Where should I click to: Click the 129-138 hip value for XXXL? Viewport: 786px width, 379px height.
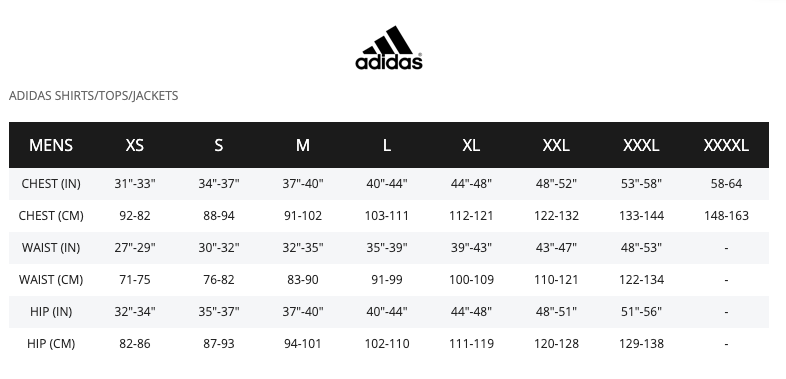[x=641, y=344]
